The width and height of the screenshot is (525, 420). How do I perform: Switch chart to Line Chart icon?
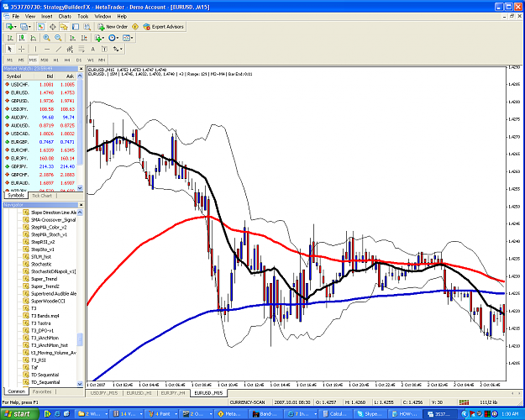(x=33, y=38)
